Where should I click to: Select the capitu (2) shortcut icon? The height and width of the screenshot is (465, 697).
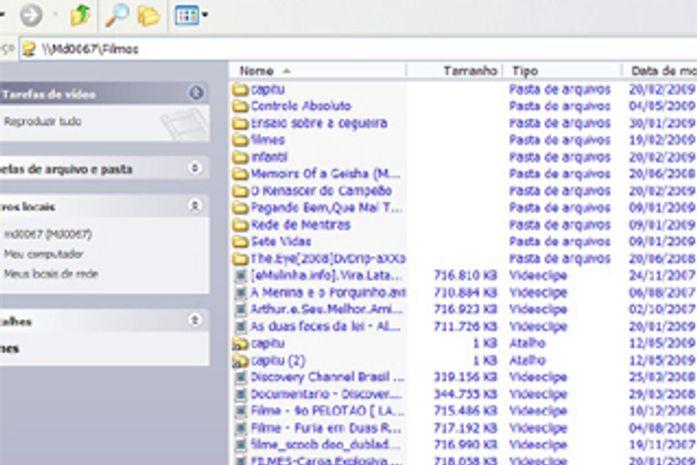click(240, 361)
